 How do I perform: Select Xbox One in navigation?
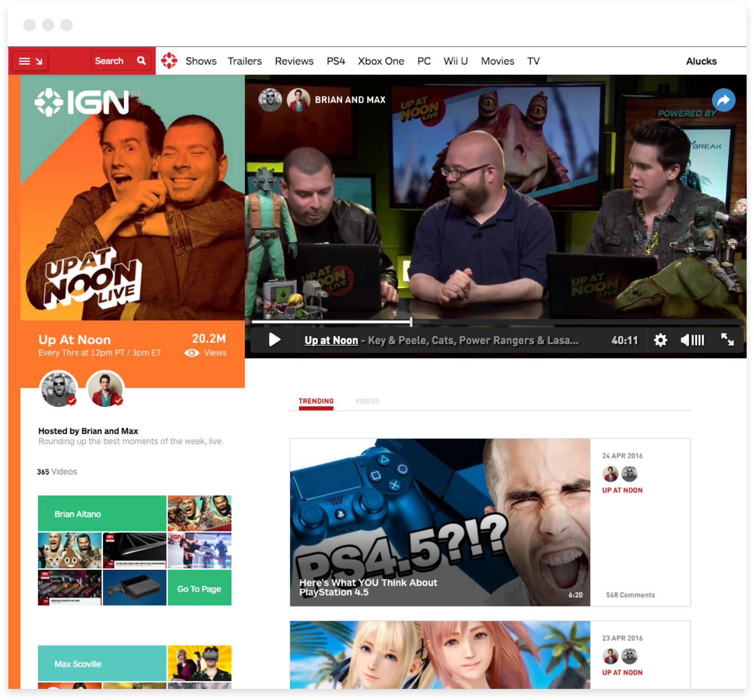(x=381, y=61)
